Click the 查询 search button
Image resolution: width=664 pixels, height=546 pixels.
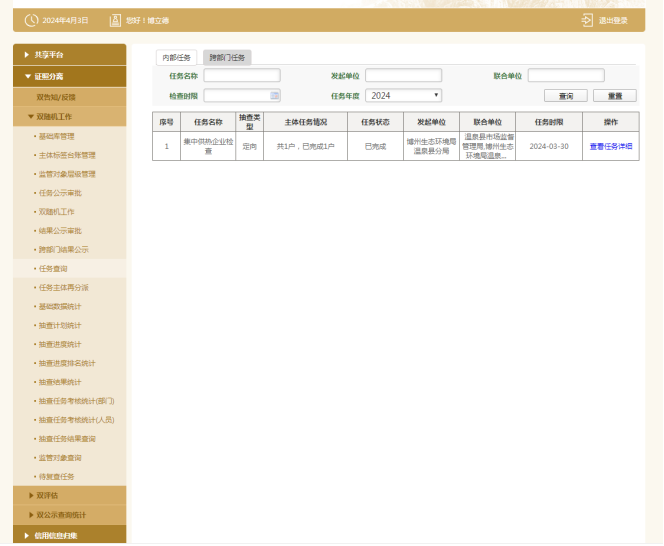565,96
